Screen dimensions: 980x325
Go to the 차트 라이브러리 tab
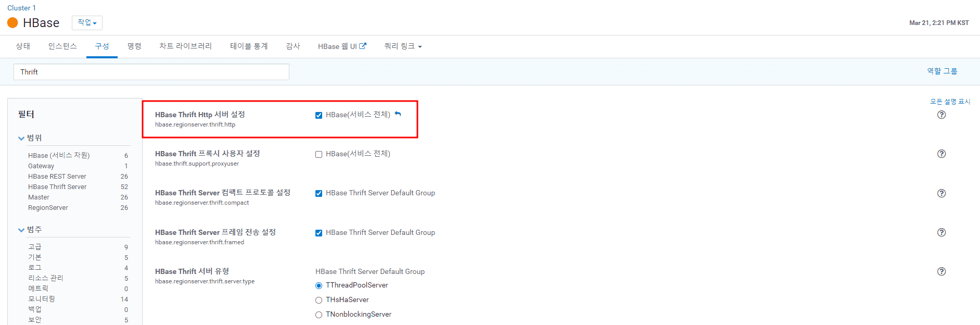tap(185, 46)
